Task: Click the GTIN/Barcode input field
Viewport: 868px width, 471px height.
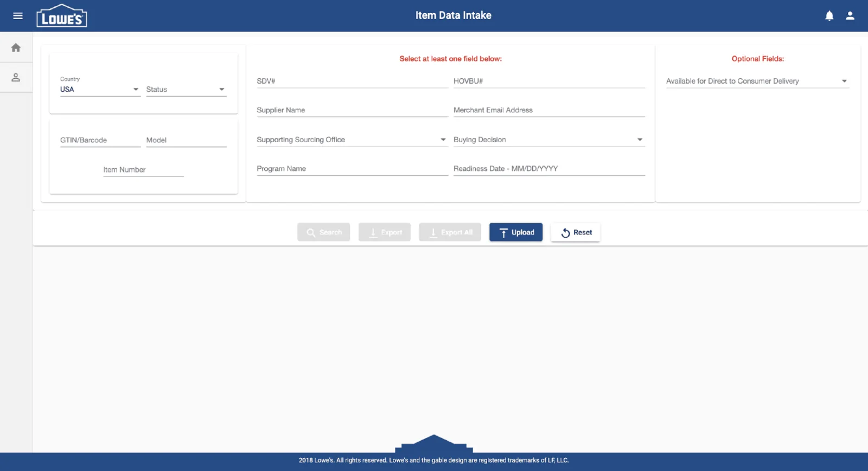Action: click(x=100, y=140)
